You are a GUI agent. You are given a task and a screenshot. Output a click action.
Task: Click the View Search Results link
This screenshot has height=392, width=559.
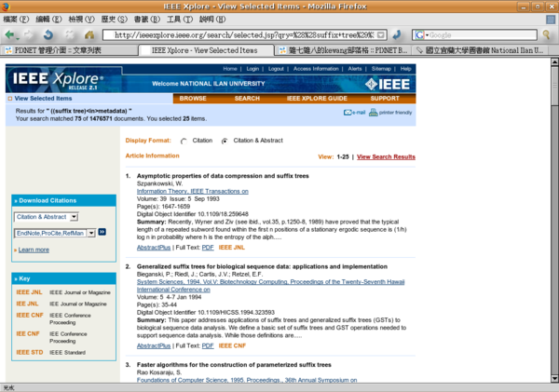[x=386, y=156]
